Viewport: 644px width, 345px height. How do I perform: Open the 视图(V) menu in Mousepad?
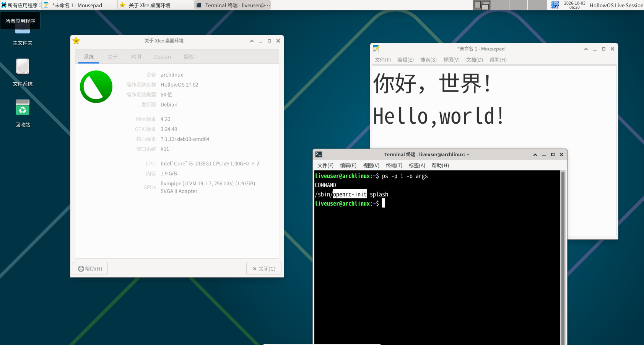pos(451,60)
